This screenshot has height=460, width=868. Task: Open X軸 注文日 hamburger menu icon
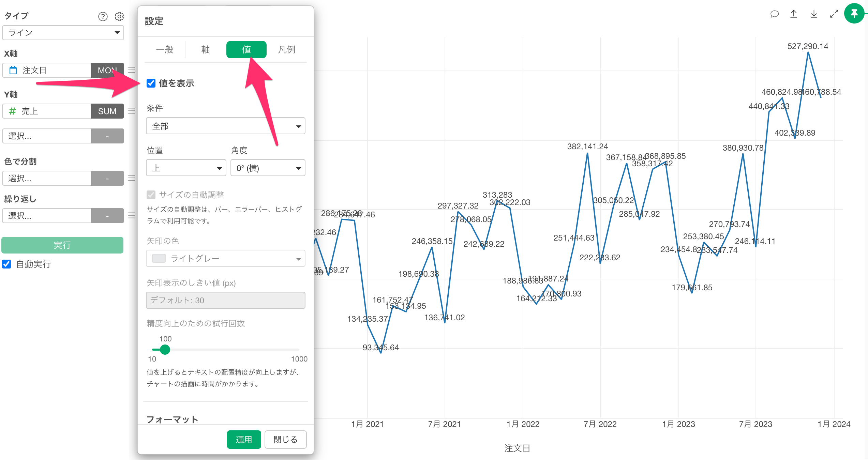[x=132, y=70]
